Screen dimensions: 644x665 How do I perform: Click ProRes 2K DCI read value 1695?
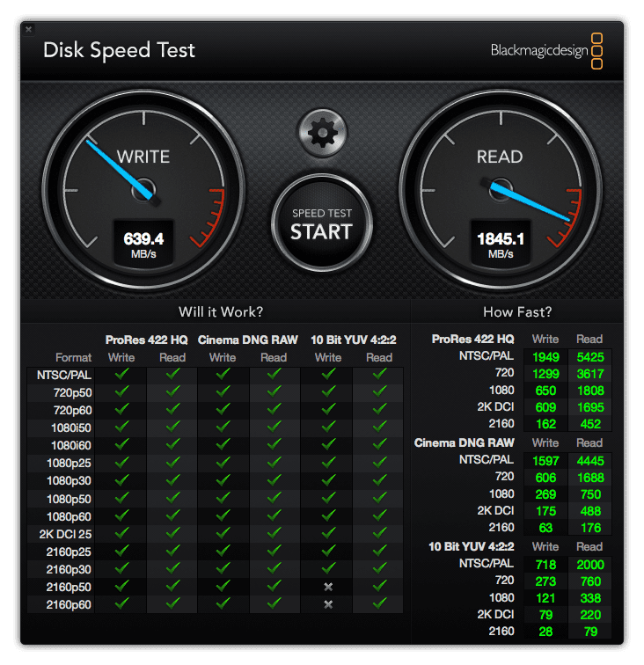(x=590, y=407)
